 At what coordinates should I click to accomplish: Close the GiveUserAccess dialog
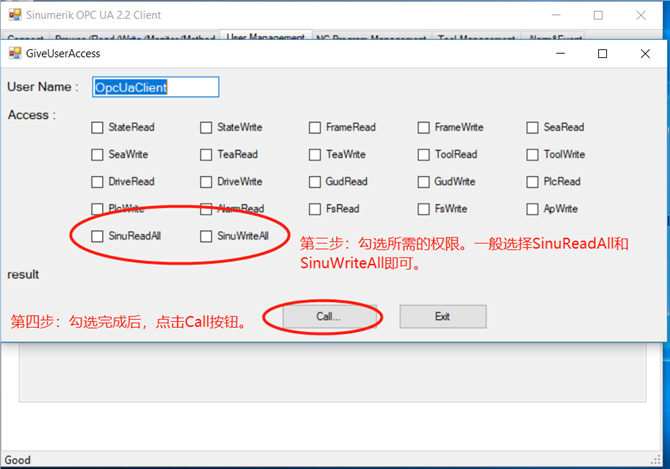tap(645, 53)
